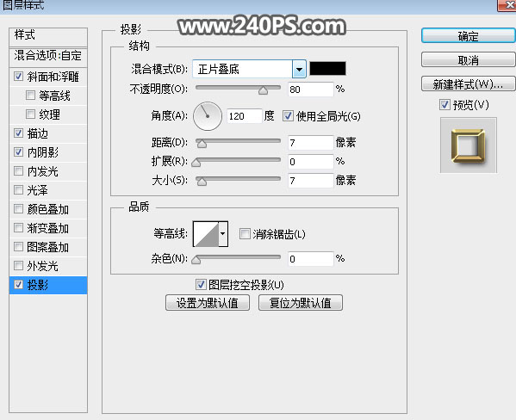Enable 消除锯齿 anti-alias checkbox
This screenshot has width=516, height=420.
click(x=245, y=234)
